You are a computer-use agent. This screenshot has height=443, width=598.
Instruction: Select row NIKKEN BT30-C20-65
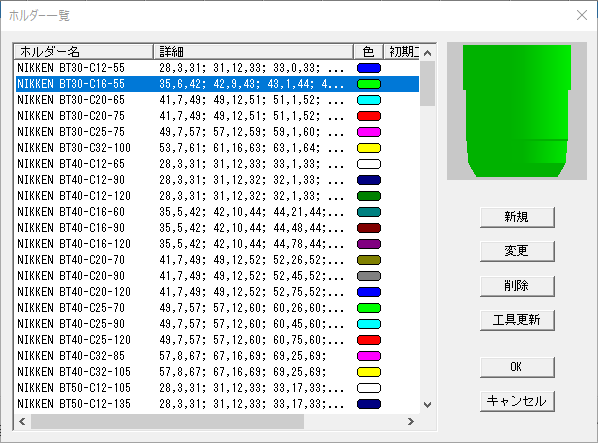[x=217, y=100]
